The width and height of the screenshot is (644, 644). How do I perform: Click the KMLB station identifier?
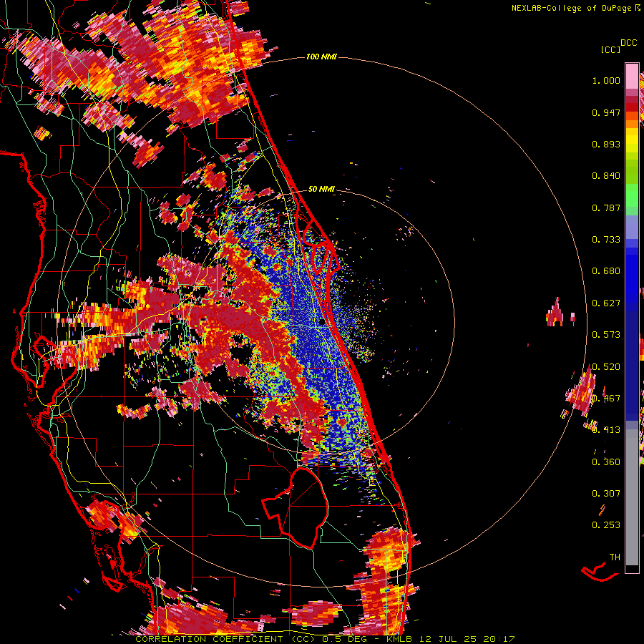pyautogui.click(x=401, y=639)
